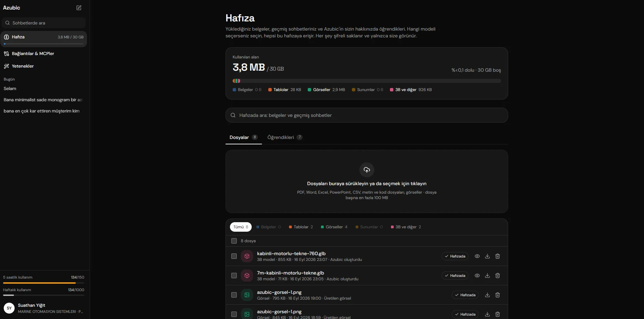
Task: Go to Yetenekler in the sidebar
Action: pyautogui.click(x=43, y=66)
